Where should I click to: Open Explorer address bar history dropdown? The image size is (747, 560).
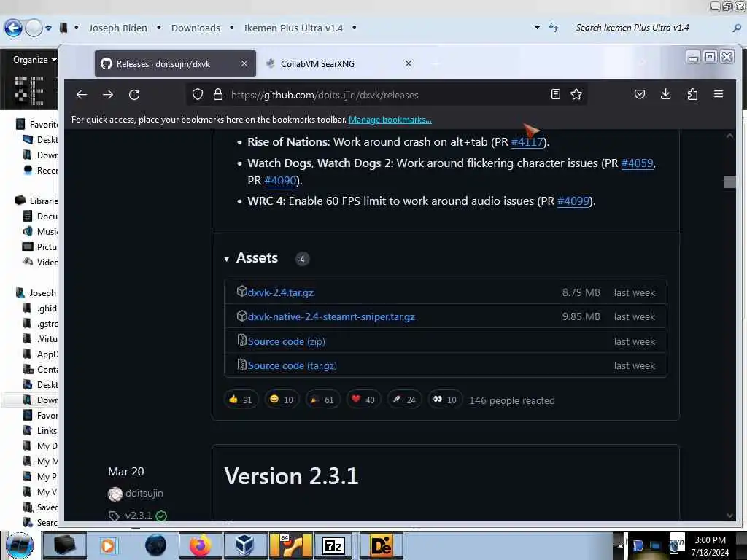537,28
